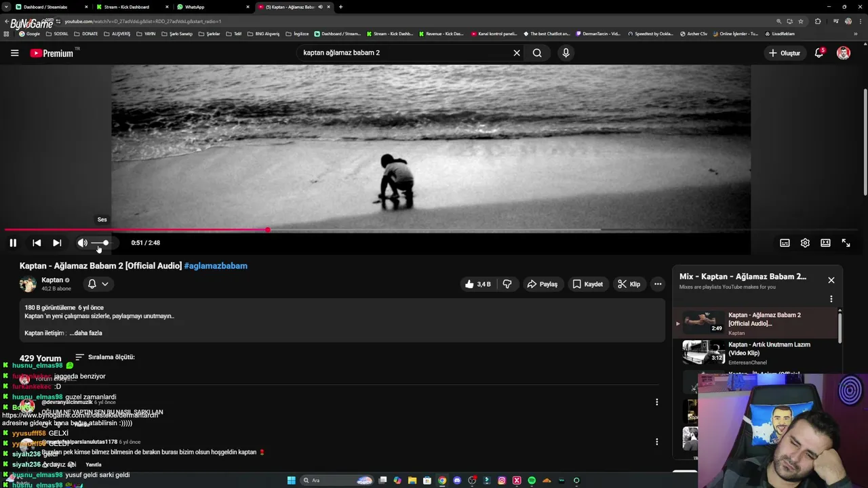Mute the video with the speaker icon
This screenshot has height=488, width=868.
pos(82,243)
